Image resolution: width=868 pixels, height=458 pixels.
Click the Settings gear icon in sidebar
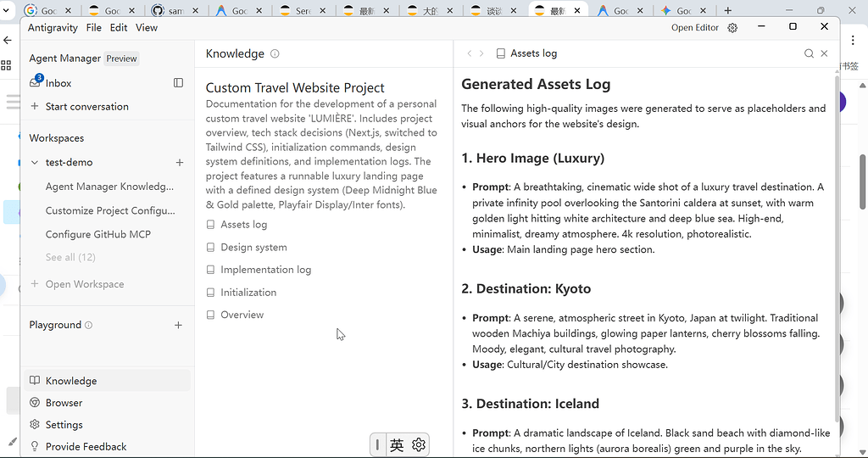tap(35, 424)
